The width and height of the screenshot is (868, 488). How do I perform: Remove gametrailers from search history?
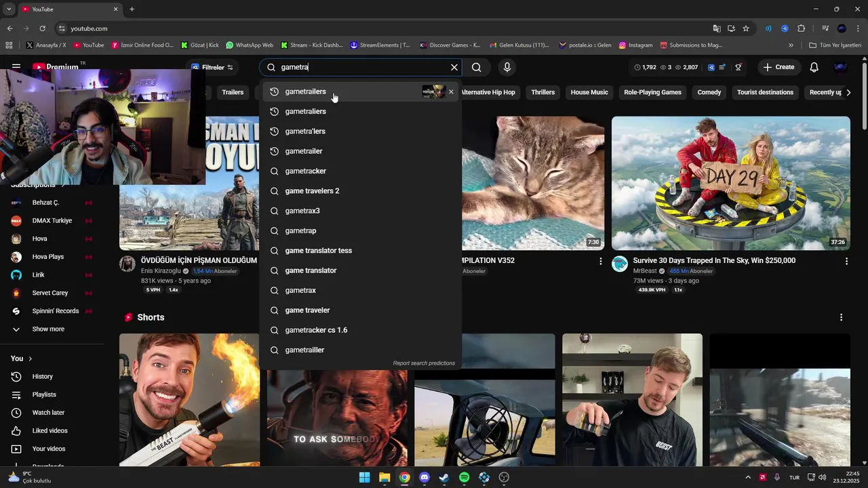[451, 91]
